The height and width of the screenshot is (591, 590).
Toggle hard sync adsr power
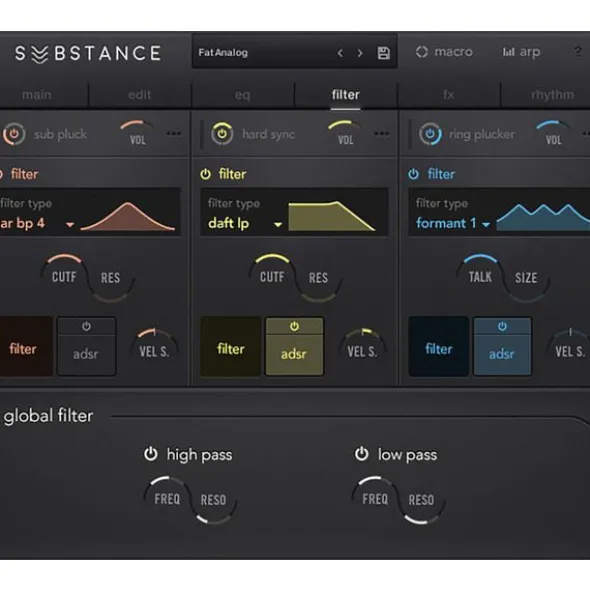(294, 326)
